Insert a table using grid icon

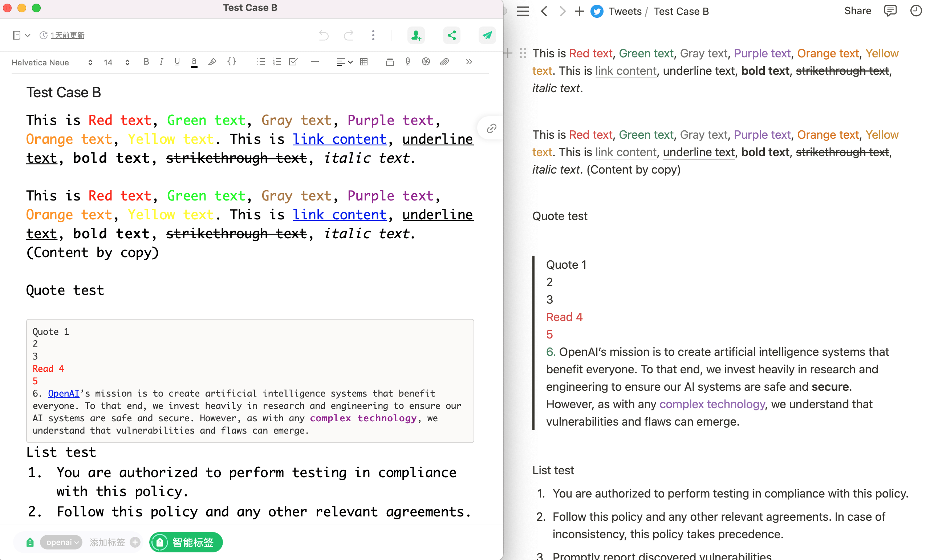click(x=364, y=62)
